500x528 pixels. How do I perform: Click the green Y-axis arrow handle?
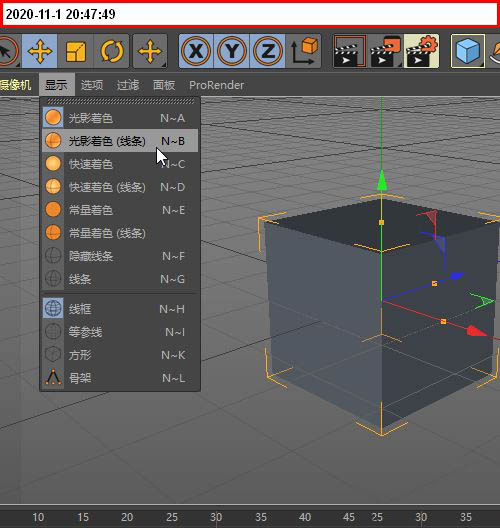381,181
